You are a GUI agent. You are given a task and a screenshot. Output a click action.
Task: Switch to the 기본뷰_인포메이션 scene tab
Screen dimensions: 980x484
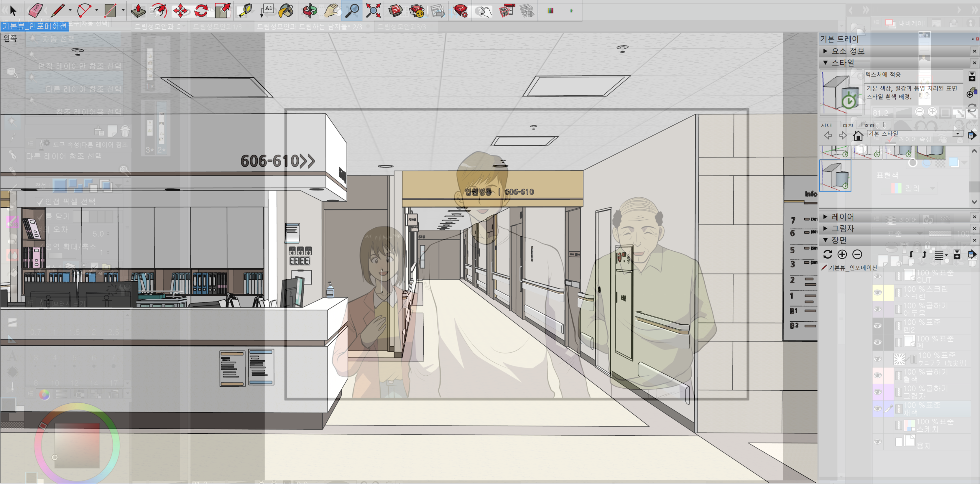tap(34, 26)
